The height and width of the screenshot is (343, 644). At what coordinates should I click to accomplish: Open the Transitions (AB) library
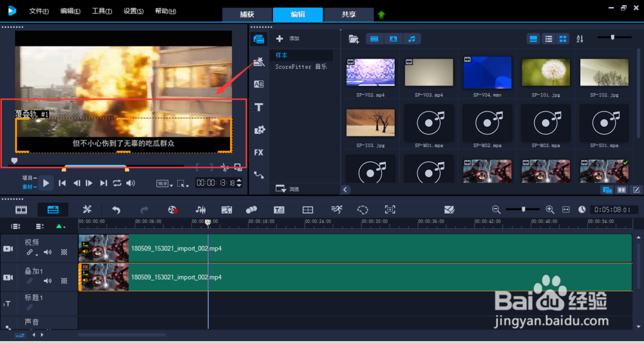(x=259, y=84)
